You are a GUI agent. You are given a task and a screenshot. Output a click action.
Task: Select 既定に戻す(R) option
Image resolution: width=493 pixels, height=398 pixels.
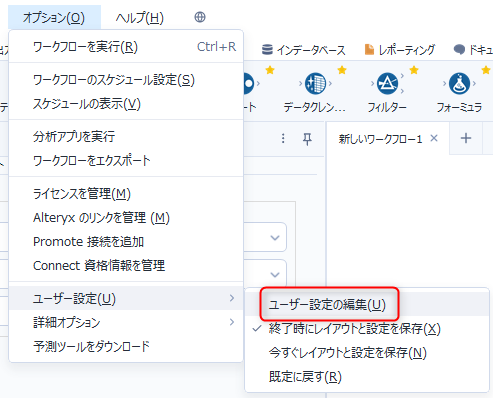click(x=367, y=377)
